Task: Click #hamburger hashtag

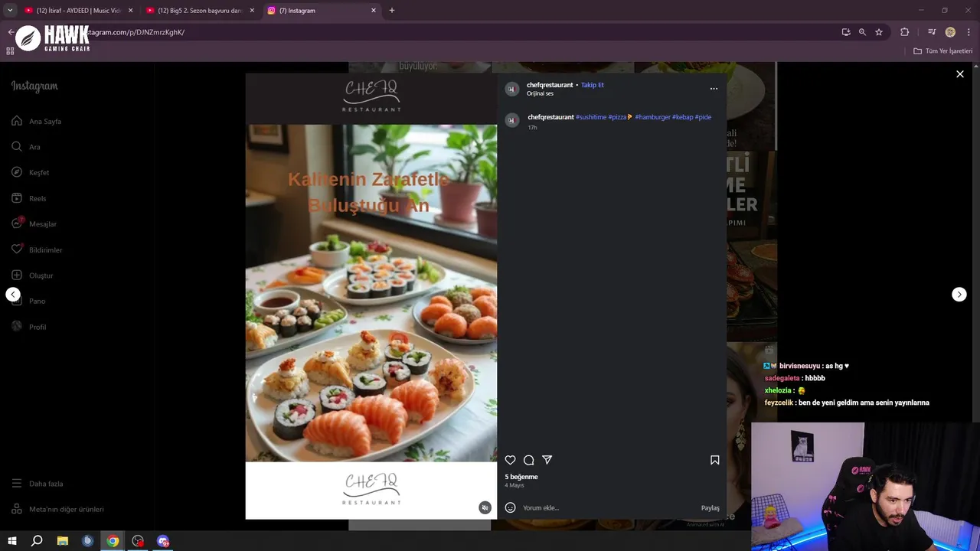Action: (x=652, y=117)
